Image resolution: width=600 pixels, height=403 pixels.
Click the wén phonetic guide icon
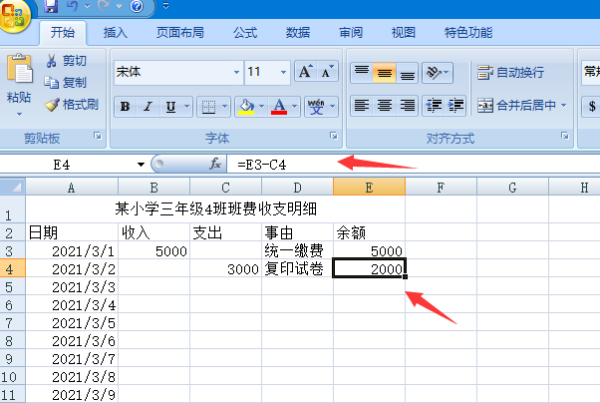click(x=316, y=106)
